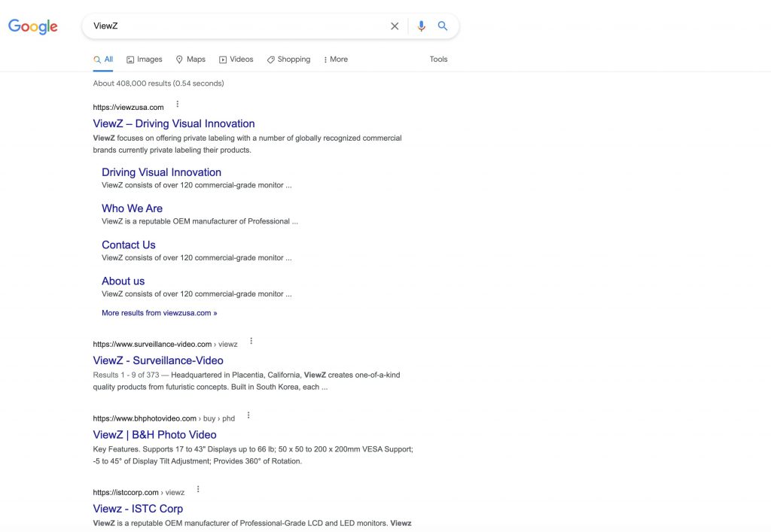Switch to the Maps tab
This screenshot has height=532, width=771.
click(x=190, y=59)
